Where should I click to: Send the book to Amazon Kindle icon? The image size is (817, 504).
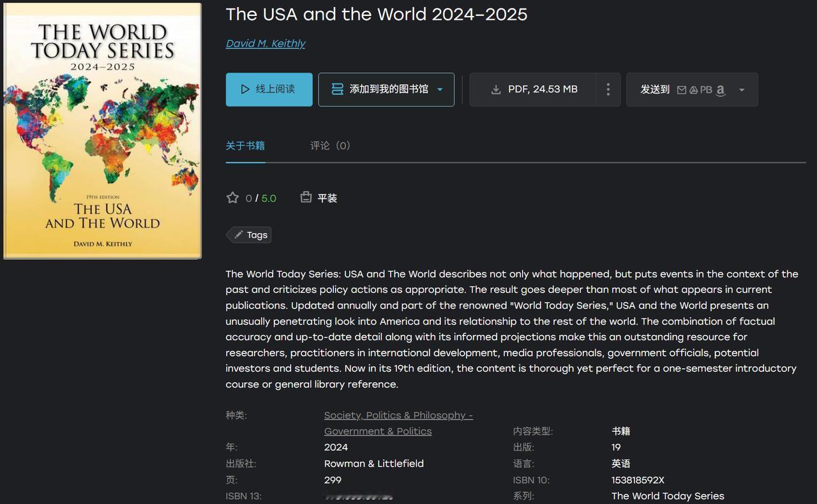(x=721, y=90)
